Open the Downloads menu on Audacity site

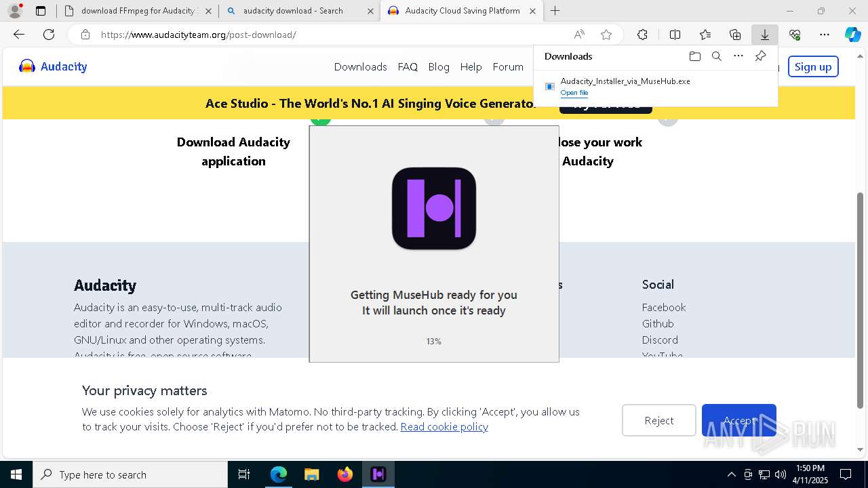click(360, 66)
